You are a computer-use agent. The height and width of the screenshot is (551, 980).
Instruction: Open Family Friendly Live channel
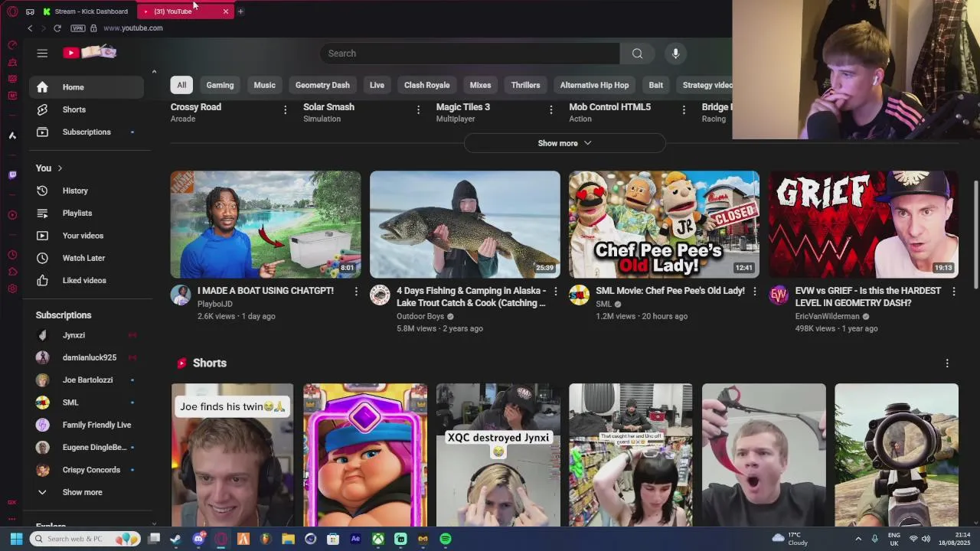86,425
